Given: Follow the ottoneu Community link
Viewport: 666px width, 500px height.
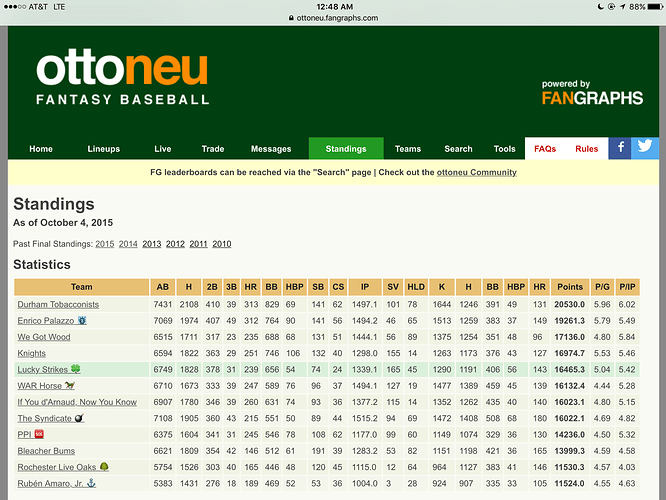Looking at the screenshot, I should (477, 172).
